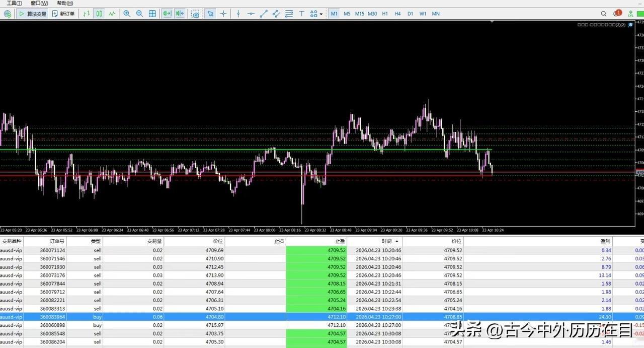Select order row 360071124
644x348 pixels.
click(322, 250)
